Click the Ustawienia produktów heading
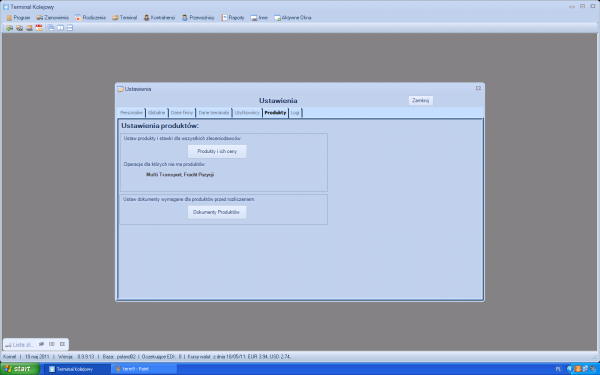Image resolution: width=600 pixels, height=375 pixels. tap(160, 126)
